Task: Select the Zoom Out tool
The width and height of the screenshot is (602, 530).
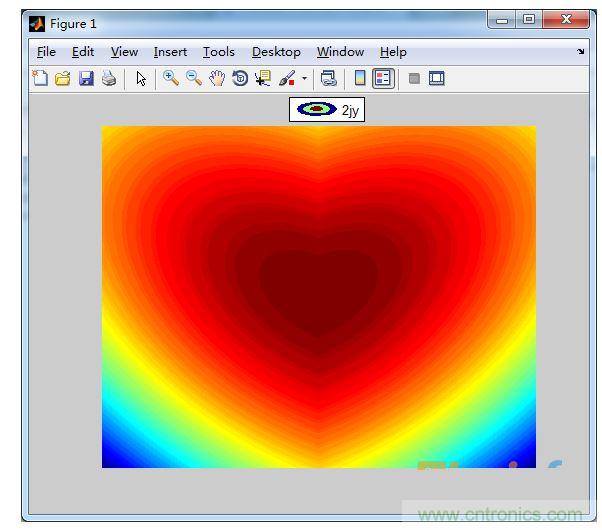Action: click(x=194, y=78)
